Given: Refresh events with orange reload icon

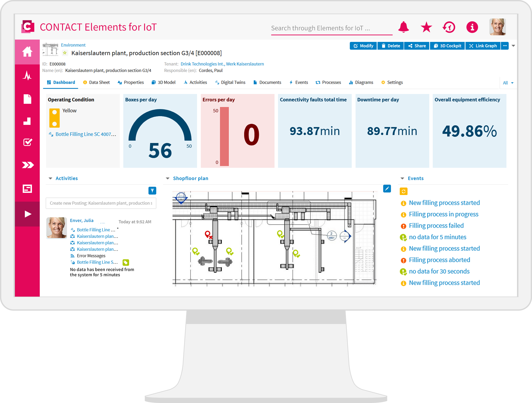Looking at the screenshot, I should 403,191.
